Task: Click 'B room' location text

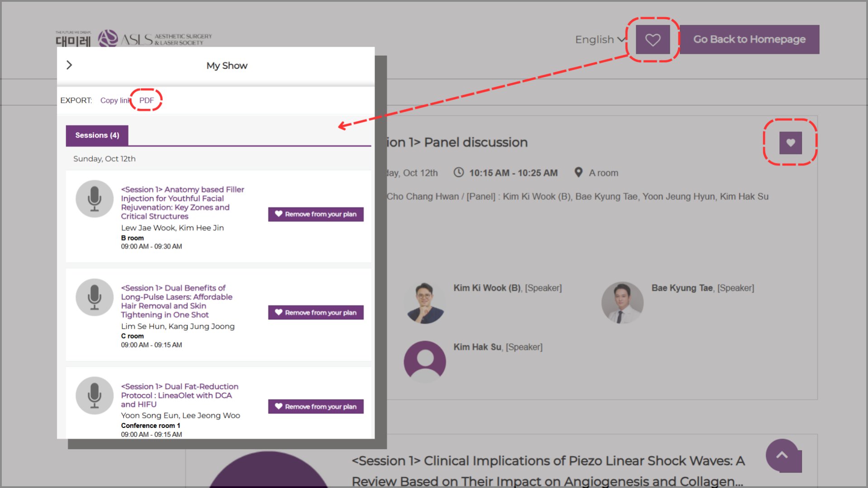Action: click(x=133, y=238)
